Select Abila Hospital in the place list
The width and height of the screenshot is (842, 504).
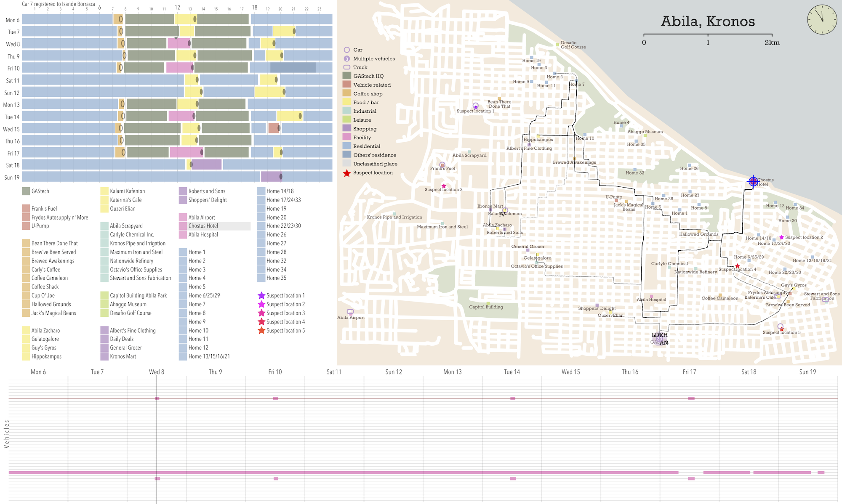pyautogui.click(x=203, y=235)
